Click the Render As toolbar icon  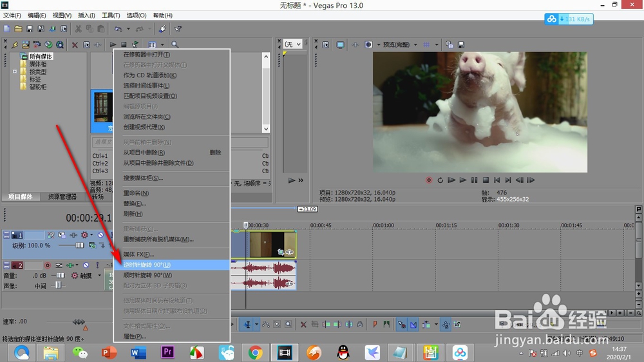pos(53,29)
